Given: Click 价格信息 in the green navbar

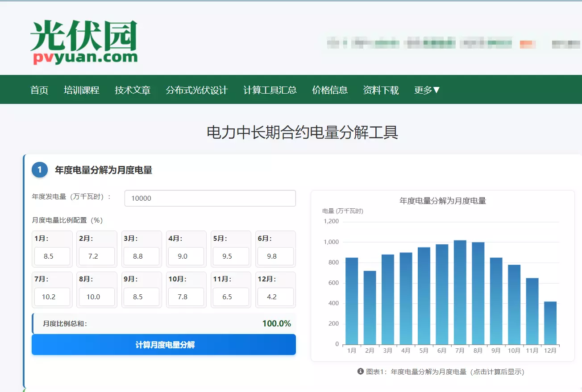Looking at the screenshot, I should tap(330, 90).
